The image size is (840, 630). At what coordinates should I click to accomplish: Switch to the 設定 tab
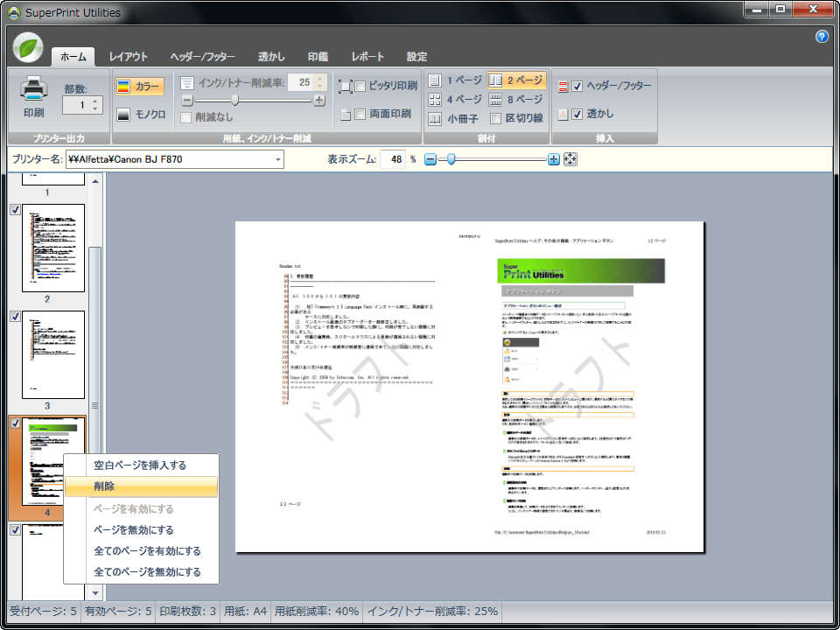(x=416, y=57)
